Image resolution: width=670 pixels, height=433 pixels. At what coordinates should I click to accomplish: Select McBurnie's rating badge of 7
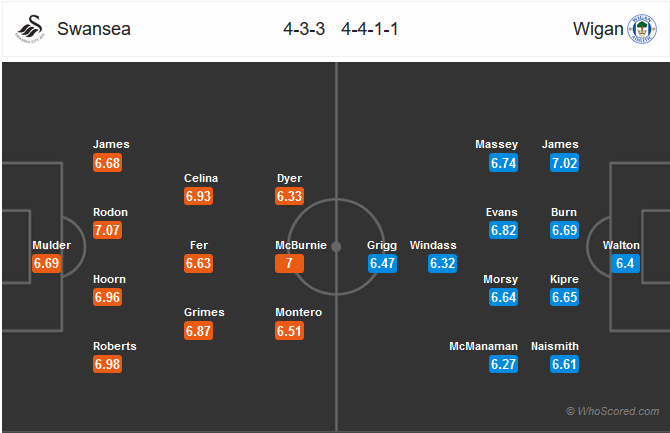pyautogui.click(x=289, y=263)
